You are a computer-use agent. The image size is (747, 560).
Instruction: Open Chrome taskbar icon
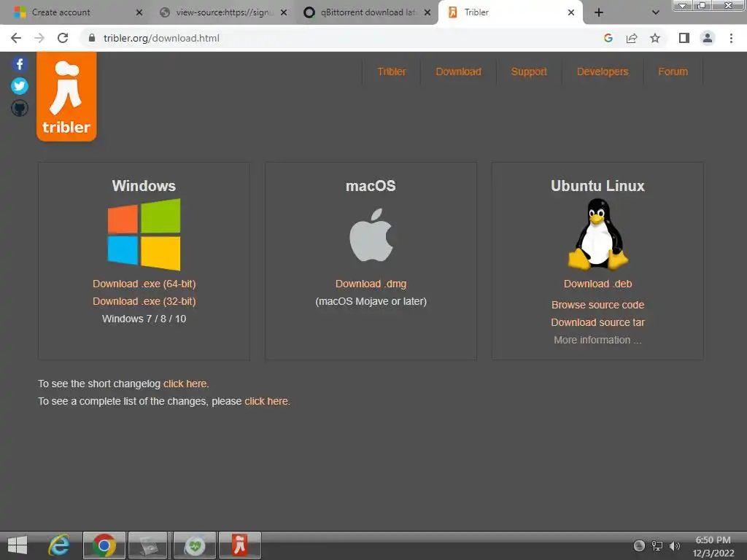point(104,545)
